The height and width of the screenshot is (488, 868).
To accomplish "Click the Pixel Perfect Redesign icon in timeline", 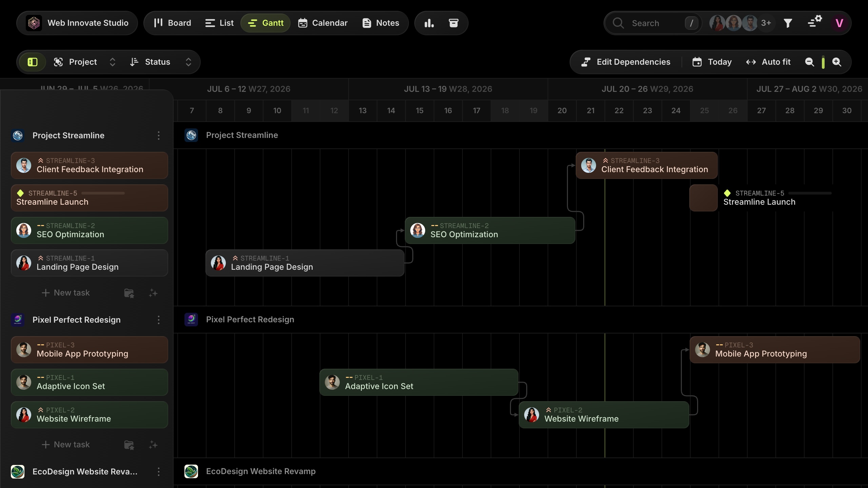I will pos(191,320).
